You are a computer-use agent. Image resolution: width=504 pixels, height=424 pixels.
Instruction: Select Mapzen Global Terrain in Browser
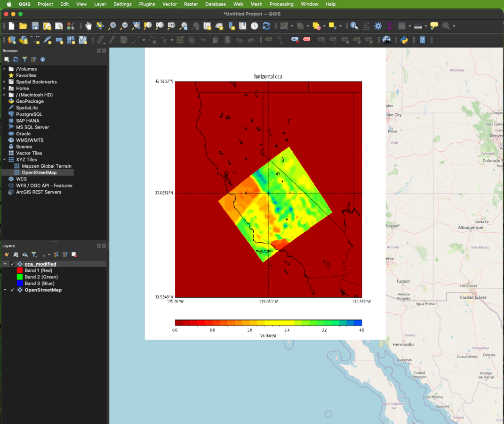(x=46, y=166)
